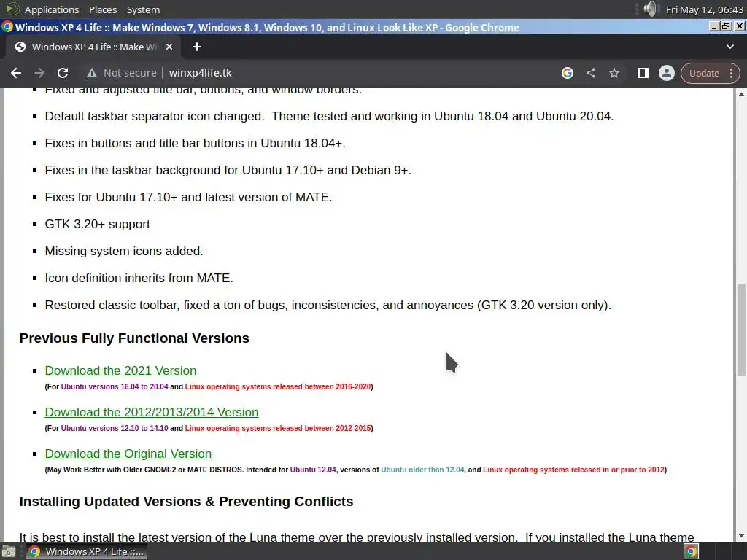Screen dimensions: 747x560
Task: Click the Update button in Chrome
Action: 704,74
